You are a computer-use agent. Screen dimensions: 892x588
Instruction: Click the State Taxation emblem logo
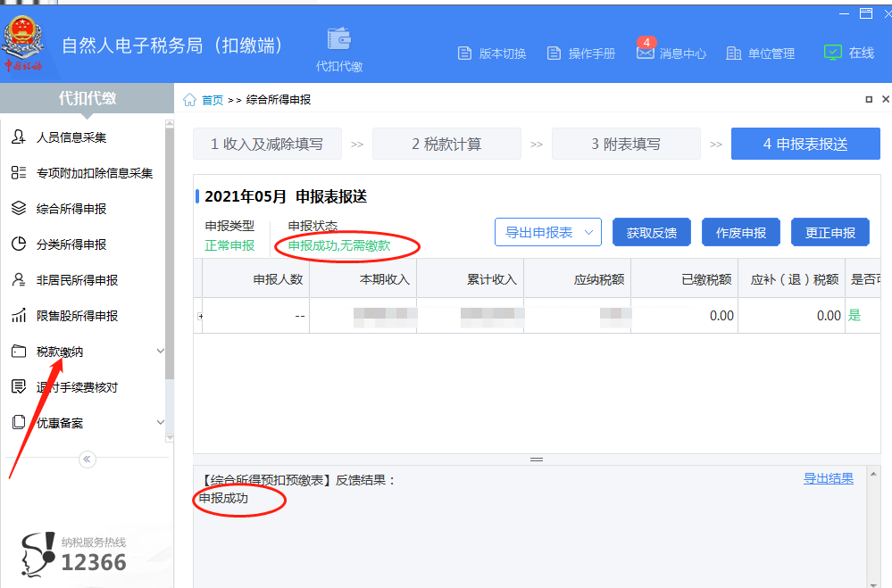coord(22,45)
